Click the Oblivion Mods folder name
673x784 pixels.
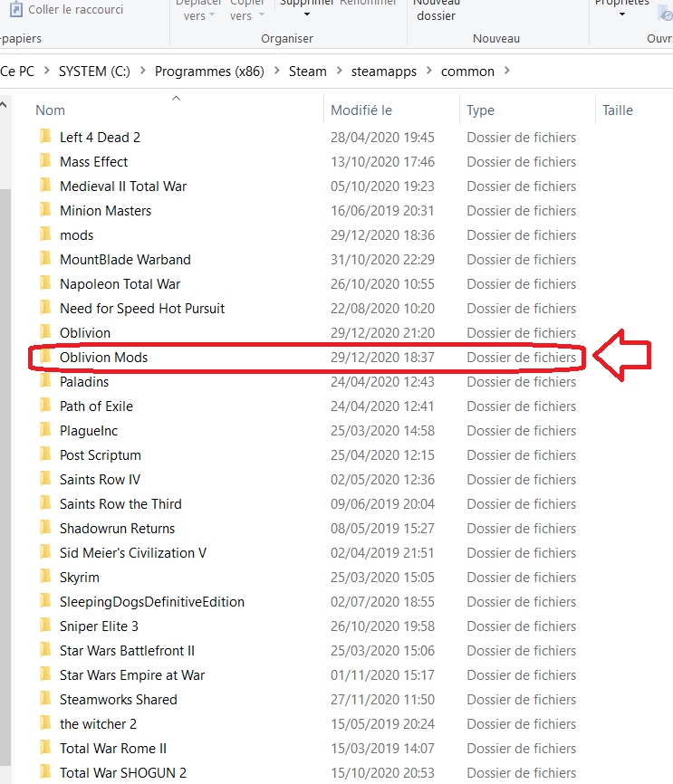click(103, 358)
